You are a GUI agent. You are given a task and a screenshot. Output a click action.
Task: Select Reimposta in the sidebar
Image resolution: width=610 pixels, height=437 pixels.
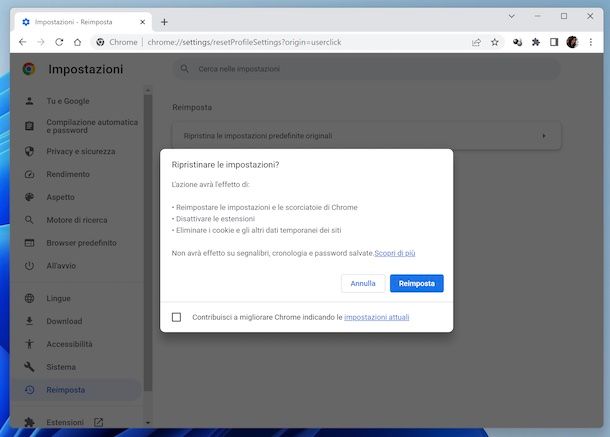pyautogui.click(x=76, y=390)
